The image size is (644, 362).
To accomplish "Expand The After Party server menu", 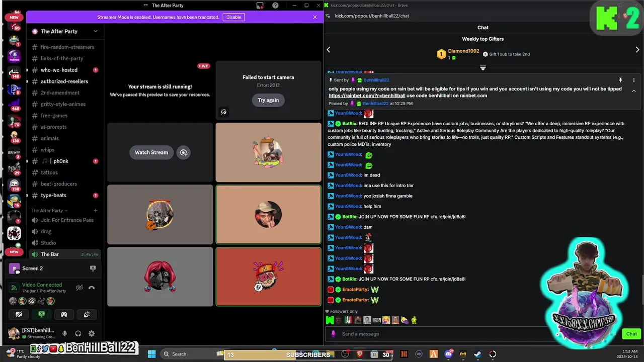I will (x=96, y=31).
